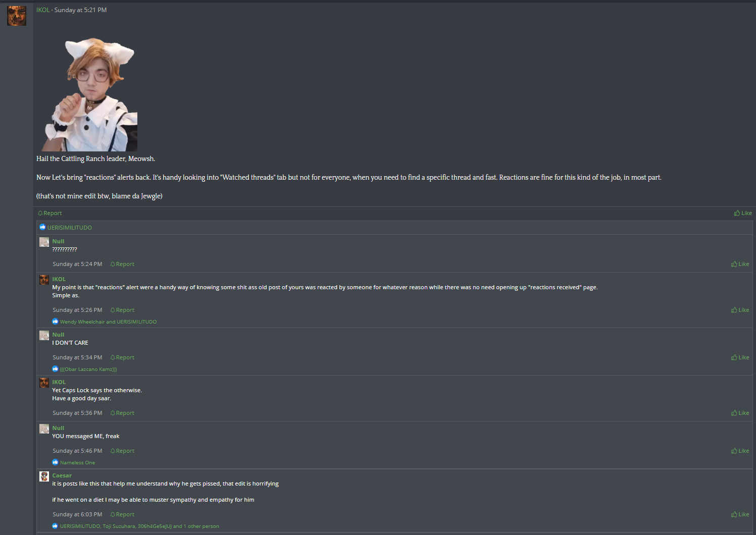The image size is (756, 535).
Task: Like Null's ?????????? comment
Action: point(740,264)
